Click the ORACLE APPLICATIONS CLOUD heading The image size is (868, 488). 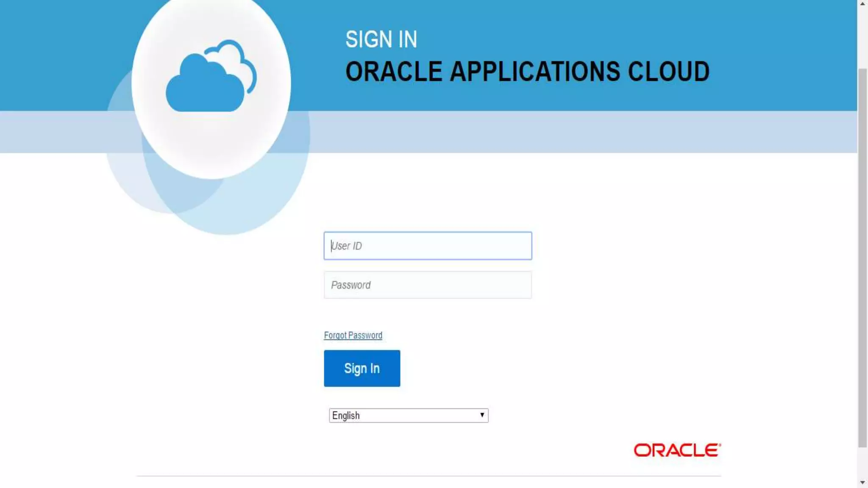click(x=527, y=71)
